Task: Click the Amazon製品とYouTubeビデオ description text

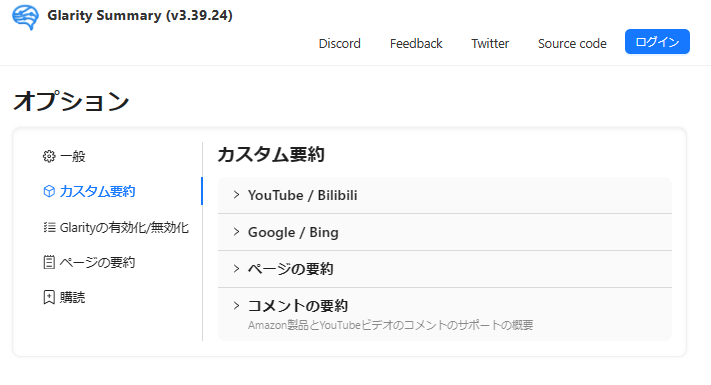Action: 390,325
